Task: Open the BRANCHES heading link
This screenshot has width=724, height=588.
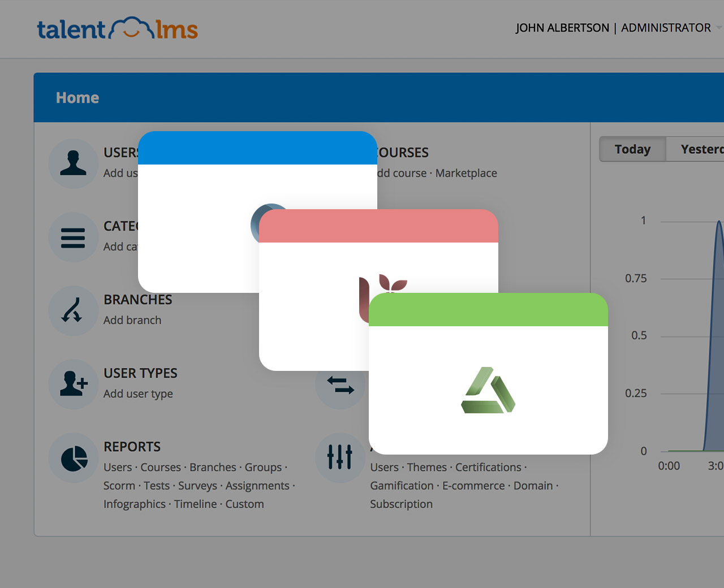Action: [138, 300]
